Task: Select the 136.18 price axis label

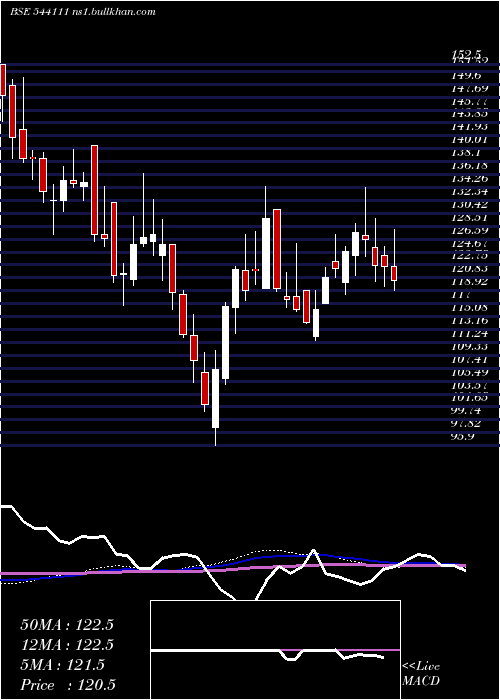Action: point(470,166)
